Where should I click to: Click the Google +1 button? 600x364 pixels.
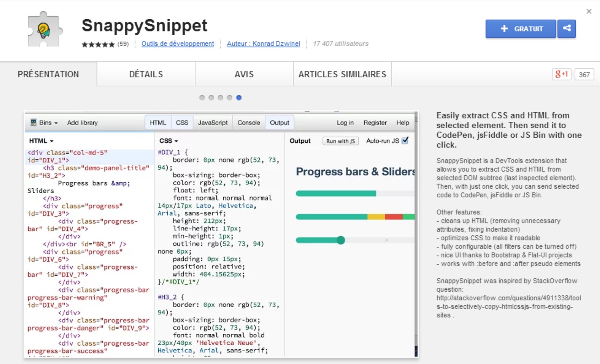pos(562,74)
